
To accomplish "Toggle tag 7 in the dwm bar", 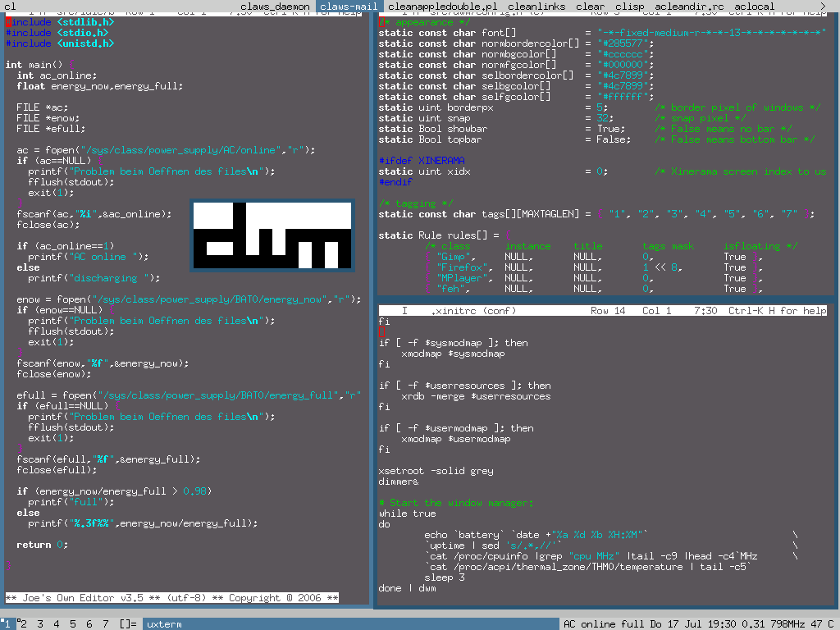I will tap(106, 623).
